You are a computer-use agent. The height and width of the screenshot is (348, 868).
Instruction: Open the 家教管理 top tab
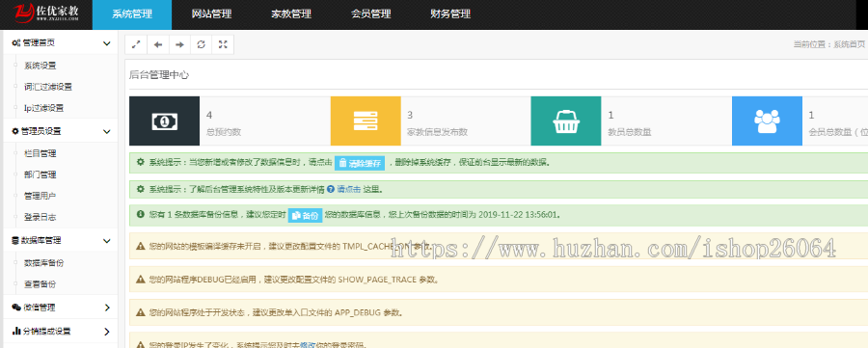[291, 14]
